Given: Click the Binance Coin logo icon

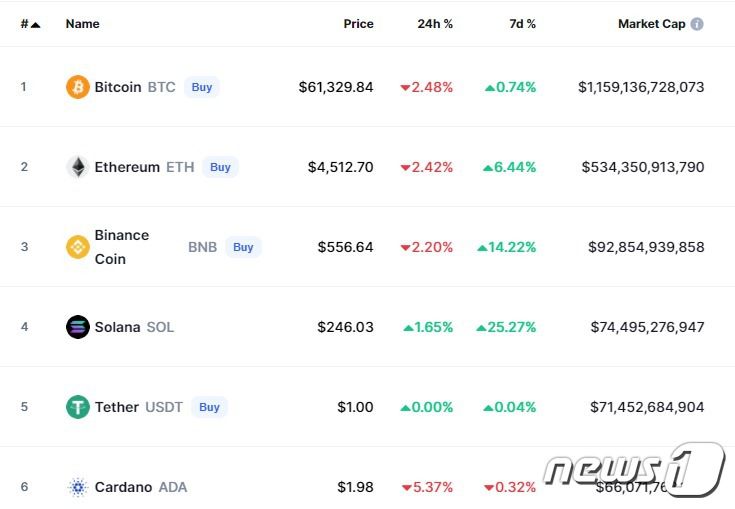Looking at the screenshot, I should pos(77,247).
